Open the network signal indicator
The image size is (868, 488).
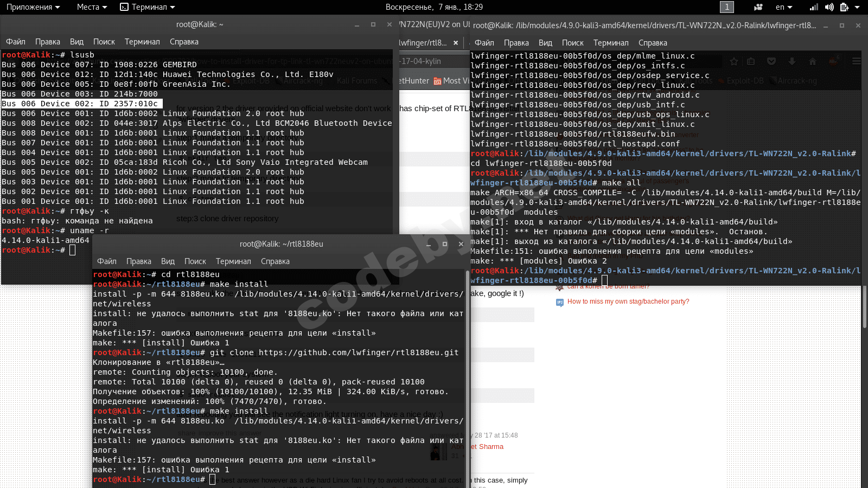pyautogui.click(x=814, y=7)
